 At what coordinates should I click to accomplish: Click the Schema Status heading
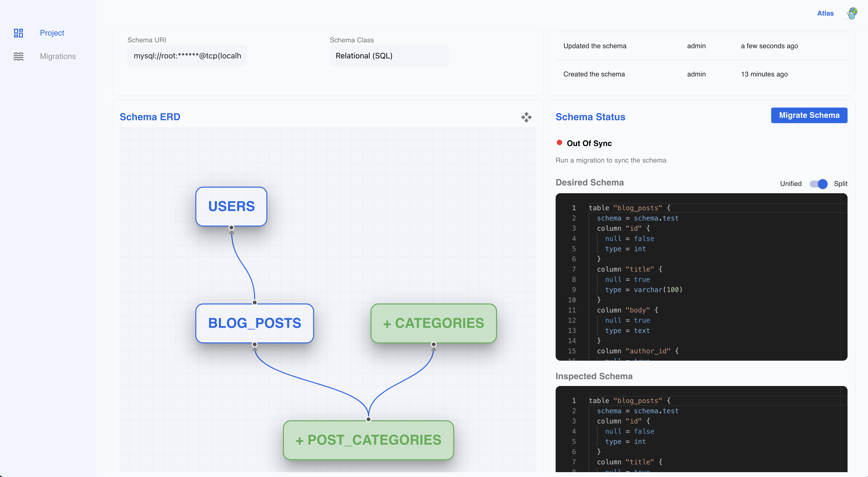(x=590, y=117)
